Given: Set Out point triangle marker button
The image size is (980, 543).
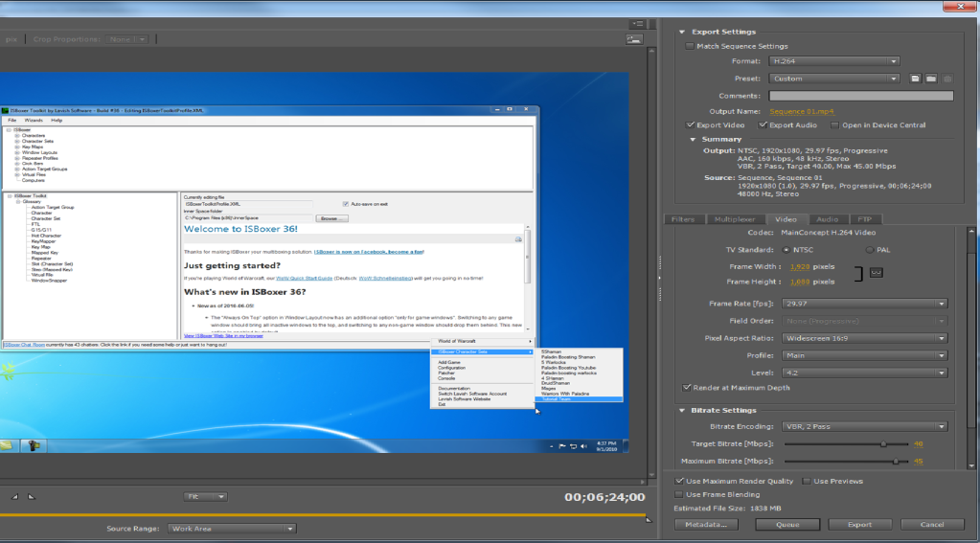Looking at the screenshot, I should point(32,497).
